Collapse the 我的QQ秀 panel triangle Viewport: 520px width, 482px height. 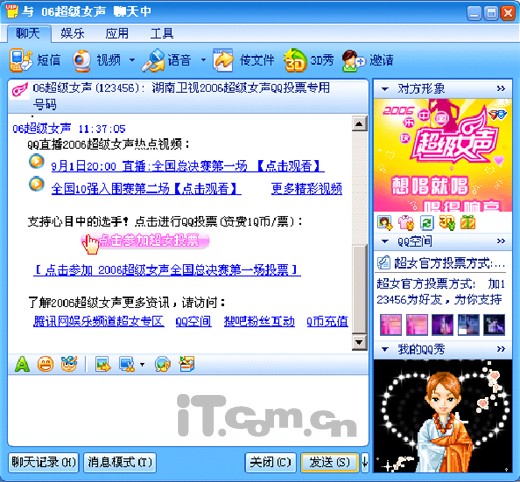click(x=385, y=349)
